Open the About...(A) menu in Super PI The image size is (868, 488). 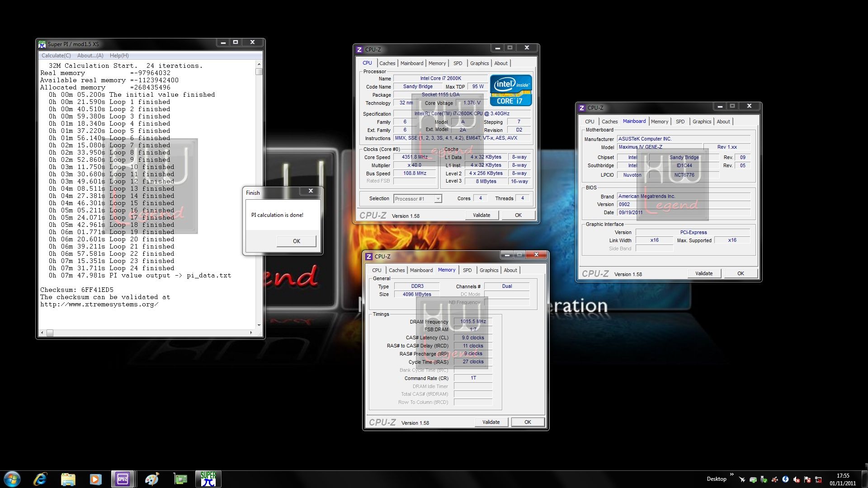[90, 56]
